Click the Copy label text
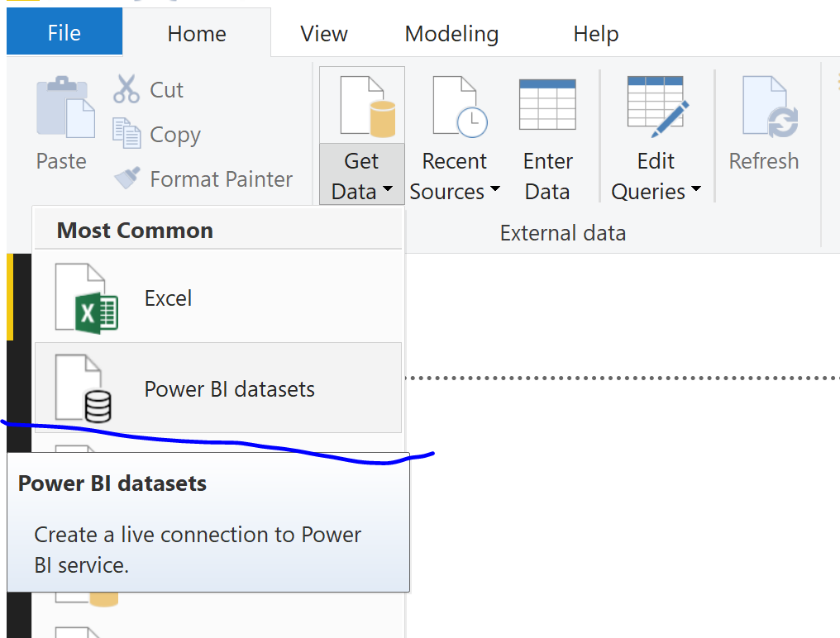The height and width of the screenshot is (638, 840). tap(175, 135)
